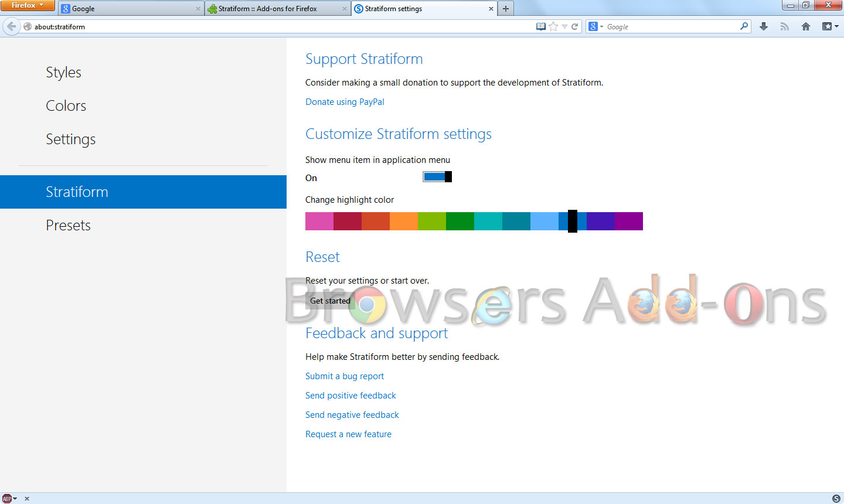The width and height of the screenshot is (844, 504).
Task: Click Send negative feedback link
Action: [x=352, y=415]
